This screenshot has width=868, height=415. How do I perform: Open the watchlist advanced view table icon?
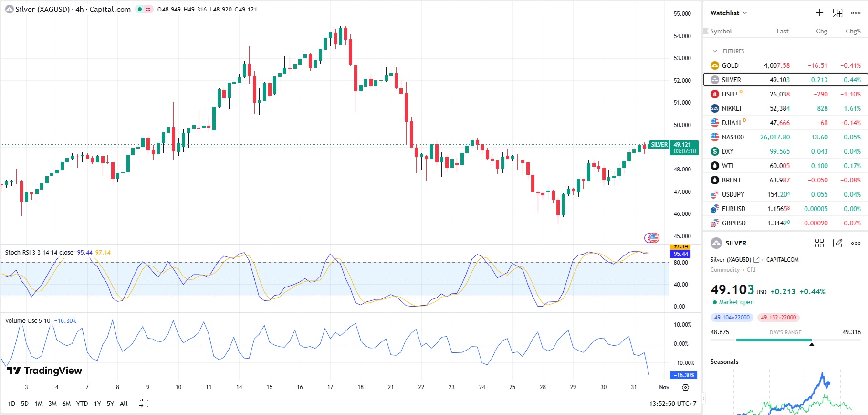(837, 13)
